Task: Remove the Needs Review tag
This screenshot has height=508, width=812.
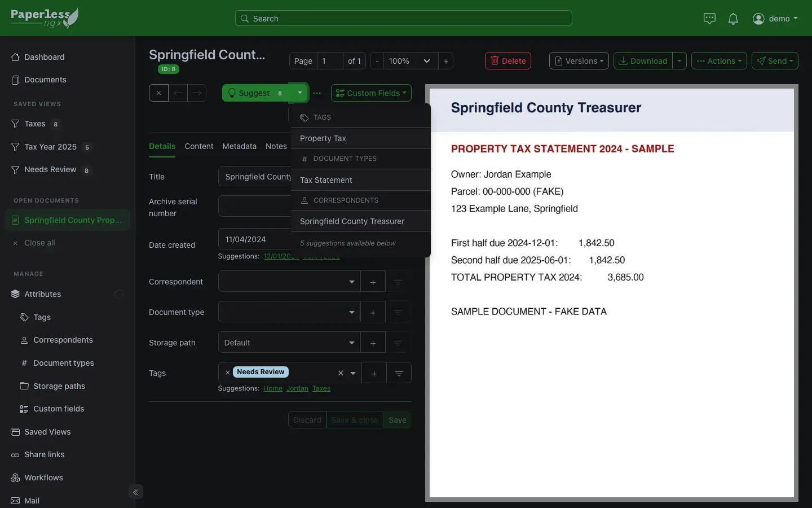Action: [x=228, y=373]
